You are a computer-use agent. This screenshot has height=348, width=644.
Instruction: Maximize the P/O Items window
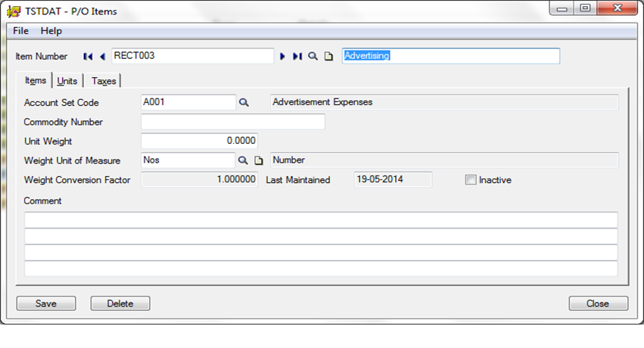585,8
